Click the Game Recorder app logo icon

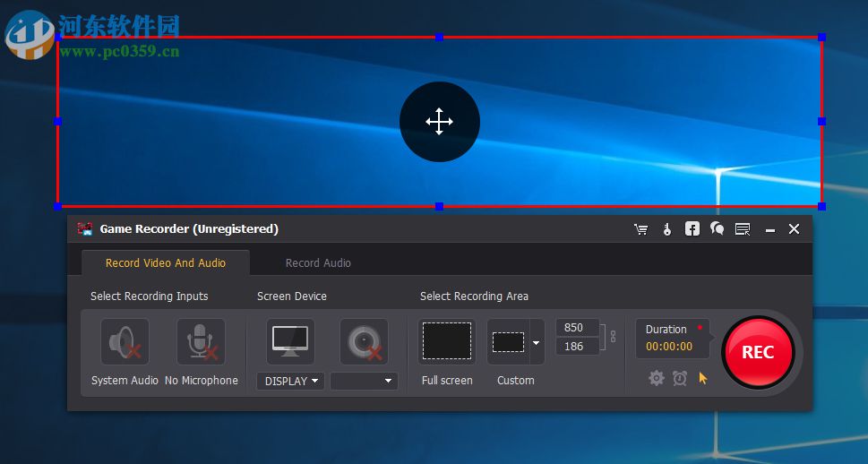pos(85,228)
